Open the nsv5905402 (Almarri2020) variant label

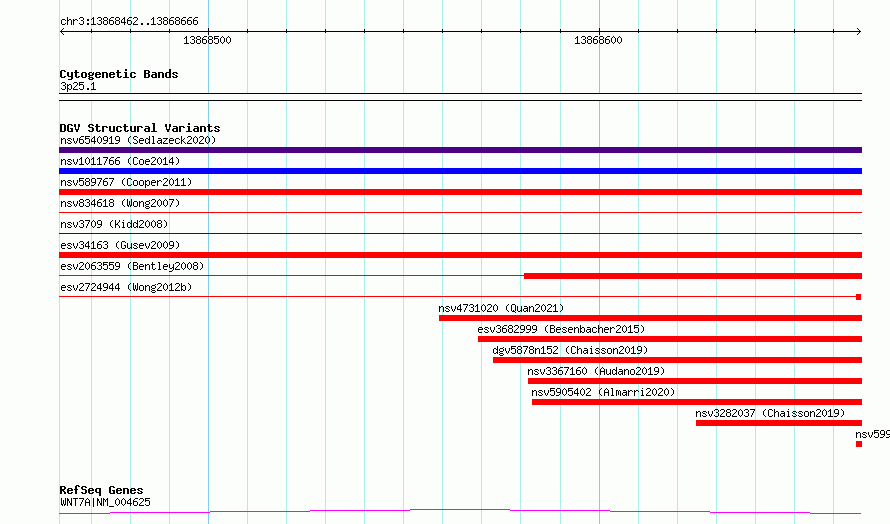click(603, 392)
